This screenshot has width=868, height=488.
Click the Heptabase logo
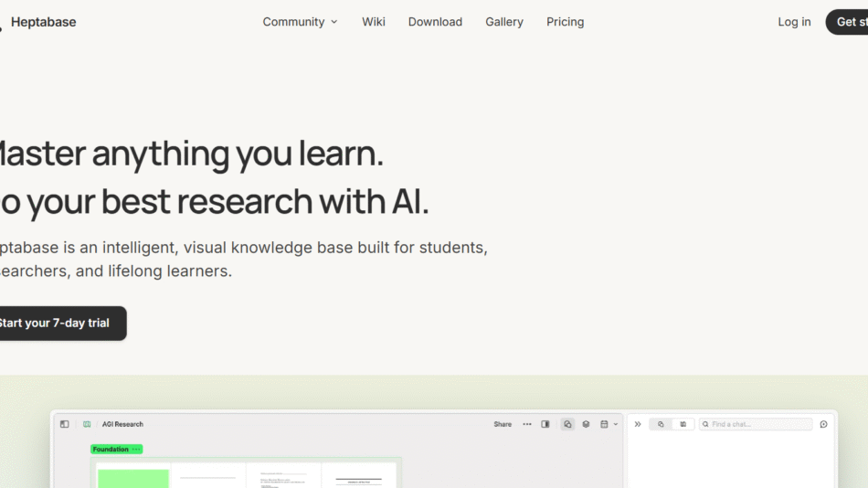click(42, 22)
